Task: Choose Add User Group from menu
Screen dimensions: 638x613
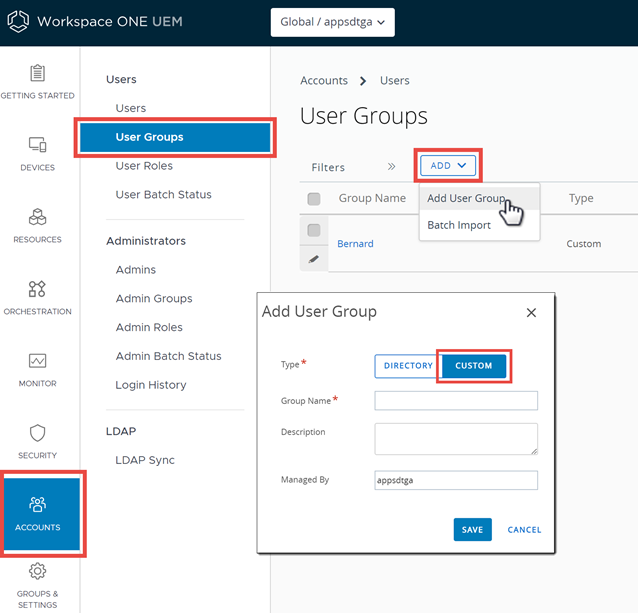Action: (x=479, y=198)
